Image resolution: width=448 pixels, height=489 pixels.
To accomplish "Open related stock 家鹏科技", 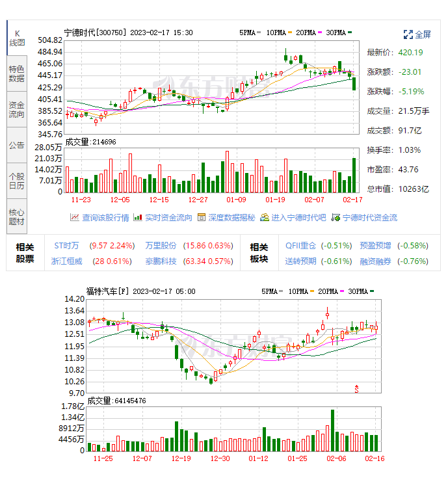I will [161, 261].
